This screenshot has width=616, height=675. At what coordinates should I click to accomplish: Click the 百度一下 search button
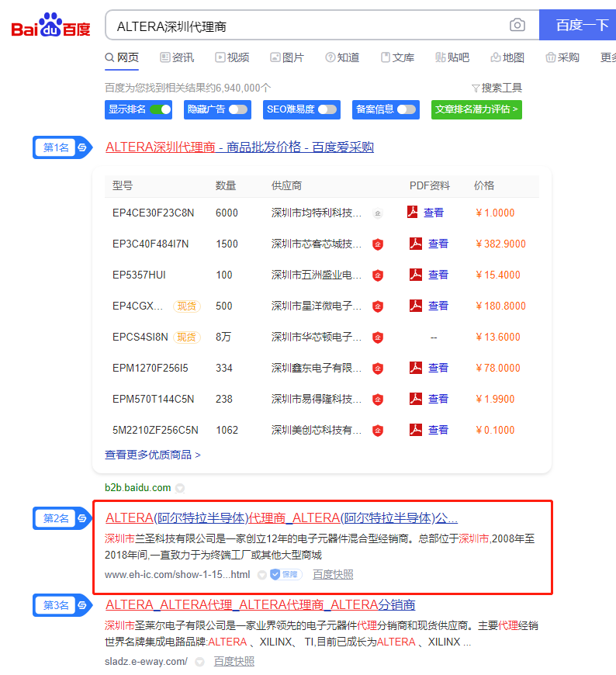578,25
